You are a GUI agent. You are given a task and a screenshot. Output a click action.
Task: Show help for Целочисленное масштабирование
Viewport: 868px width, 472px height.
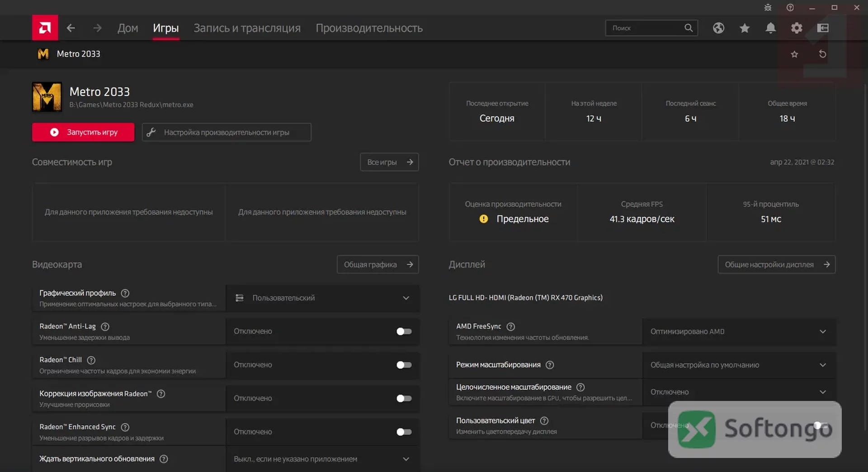(581, 387)
